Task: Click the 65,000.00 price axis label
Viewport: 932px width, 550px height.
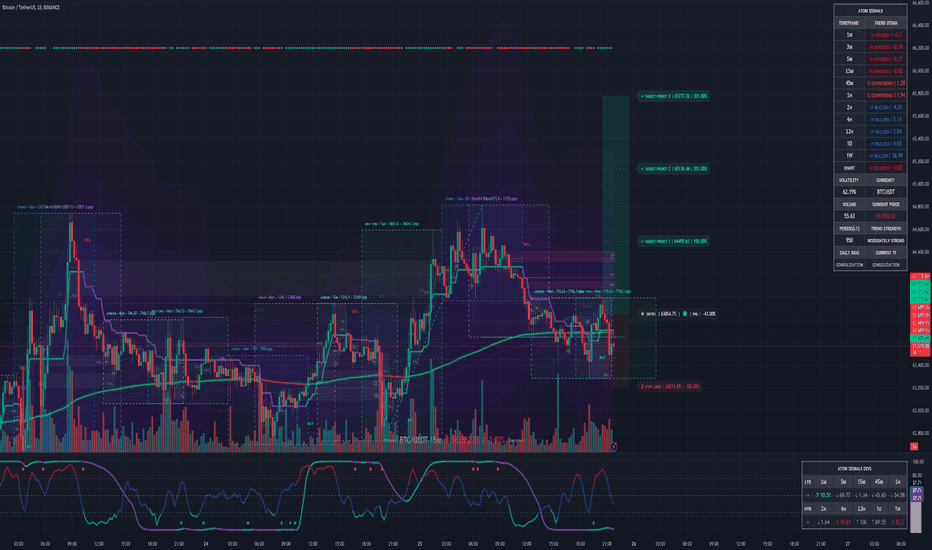Action: click(x=921, y=184)
